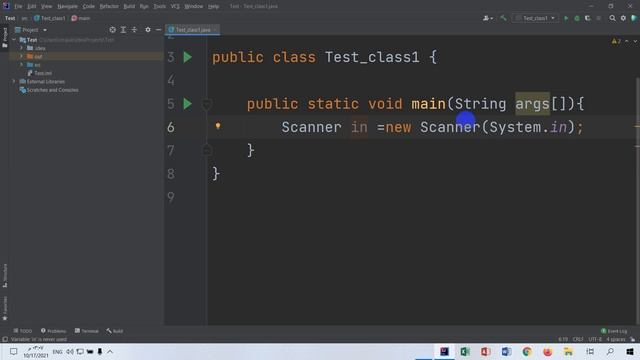Screen dimensions: 640x360
Task: Open the Code menu
Action: tap(89, 7)
